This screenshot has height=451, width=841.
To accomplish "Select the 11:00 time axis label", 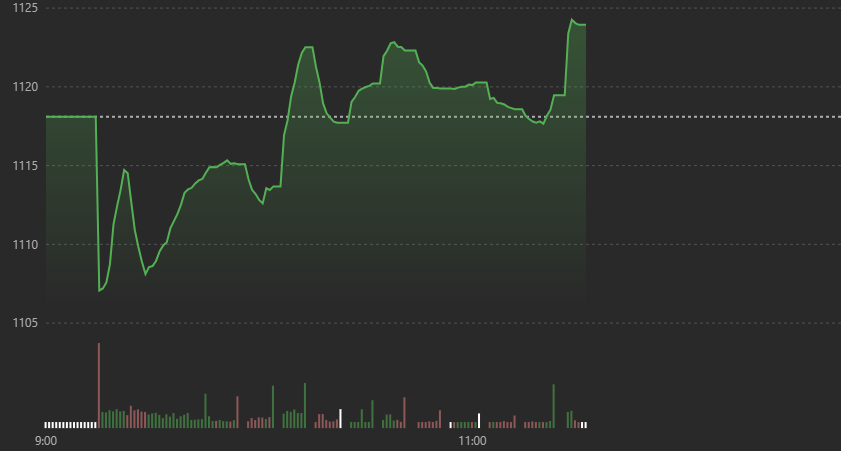I will tap(472, 440).
